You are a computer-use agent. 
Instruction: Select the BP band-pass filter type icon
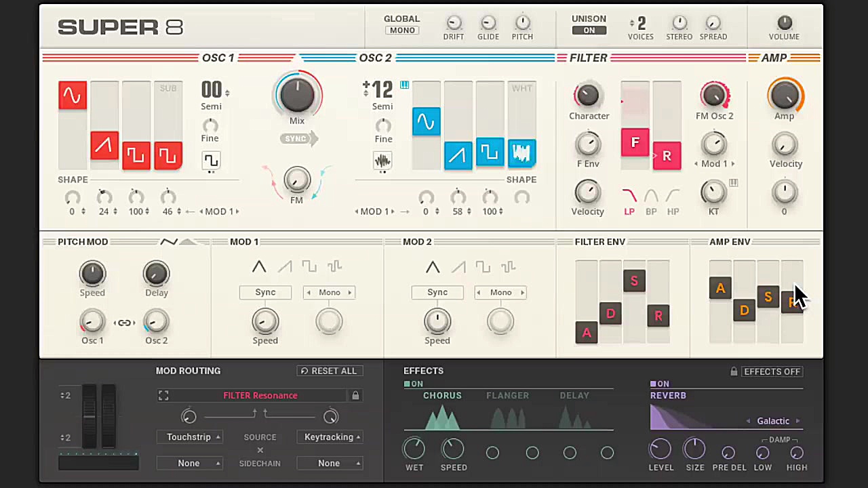click(x=651, y=197)
